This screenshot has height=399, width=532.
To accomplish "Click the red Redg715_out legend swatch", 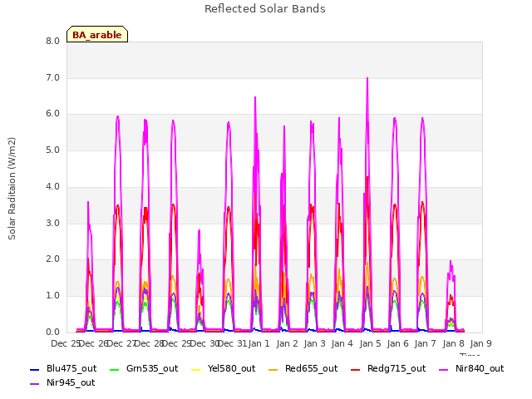I will click(356, 369).
